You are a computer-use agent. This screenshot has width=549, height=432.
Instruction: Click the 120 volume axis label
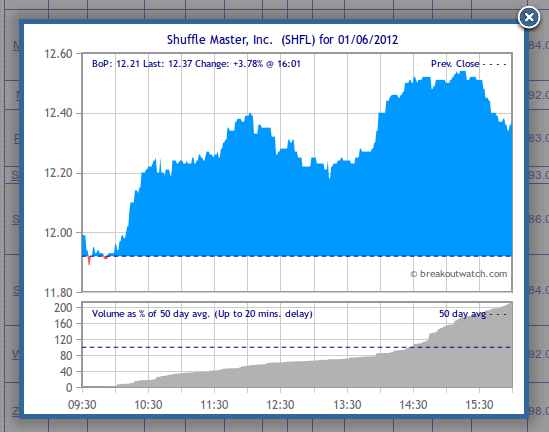pos(63,340)
